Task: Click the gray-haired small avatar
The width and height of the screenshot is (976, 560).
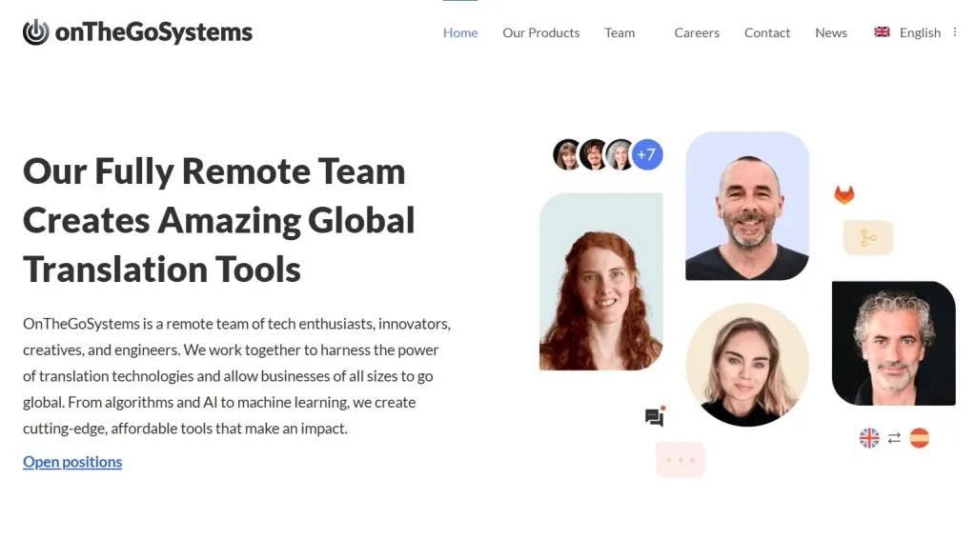Action: coord(620,154)
